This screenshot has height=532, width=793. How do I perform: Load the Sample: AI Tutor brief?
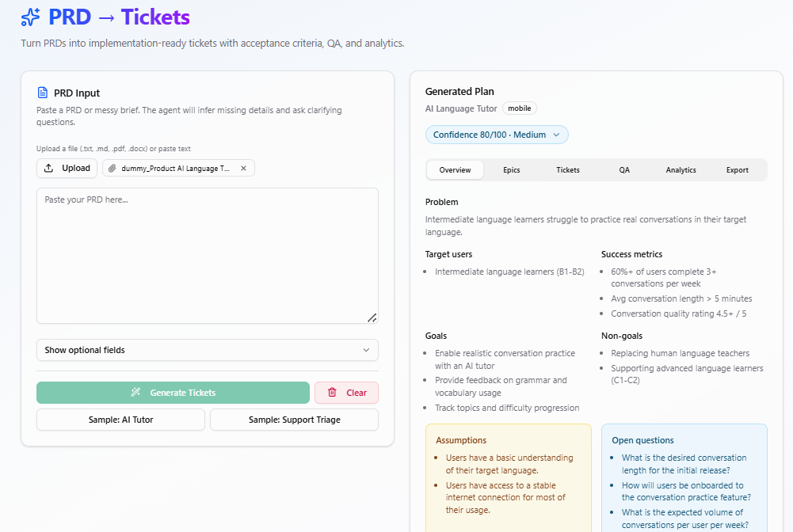120,420
